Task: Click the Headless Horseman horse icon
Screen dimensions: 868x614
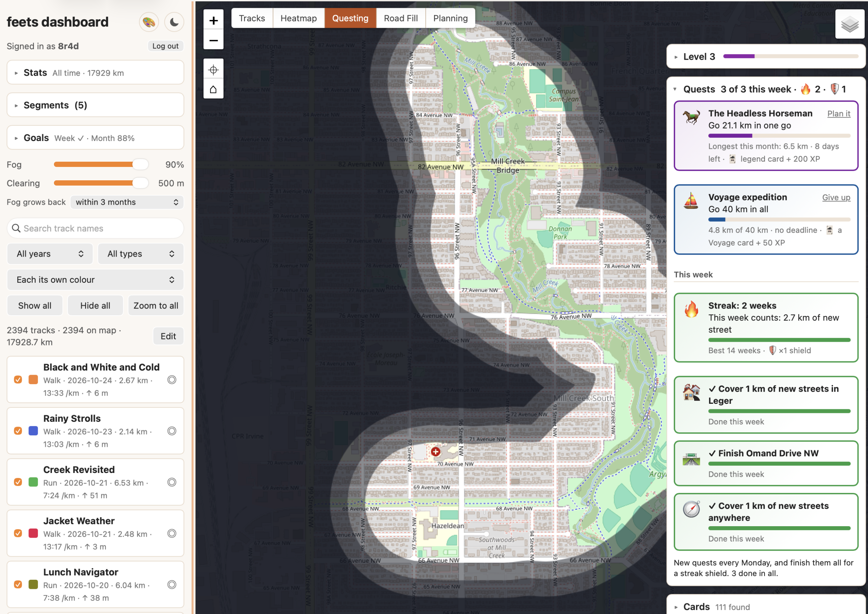Action: [691, 117]
